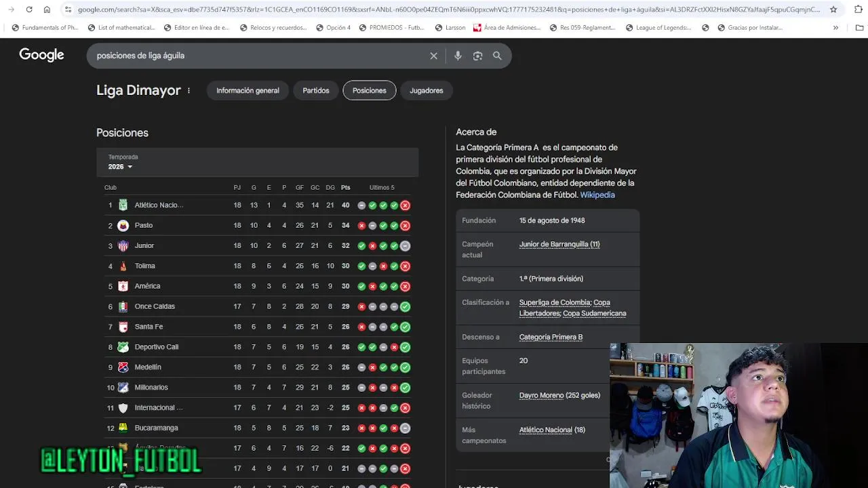The width and height of the screenshot is (868, 488).
Task: Click Santa Fe team crest
Action: tap(123, 327)
